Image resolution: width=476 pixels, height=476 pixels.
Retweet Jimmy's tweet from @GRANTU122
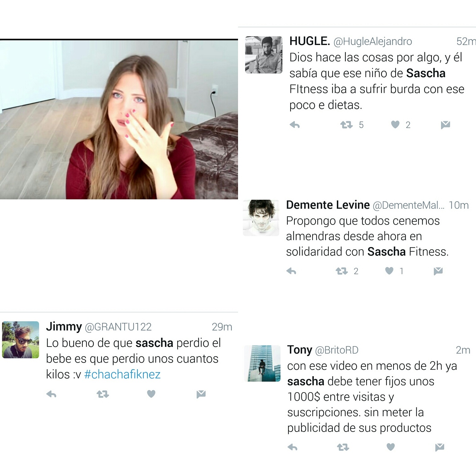coord(103,394)
